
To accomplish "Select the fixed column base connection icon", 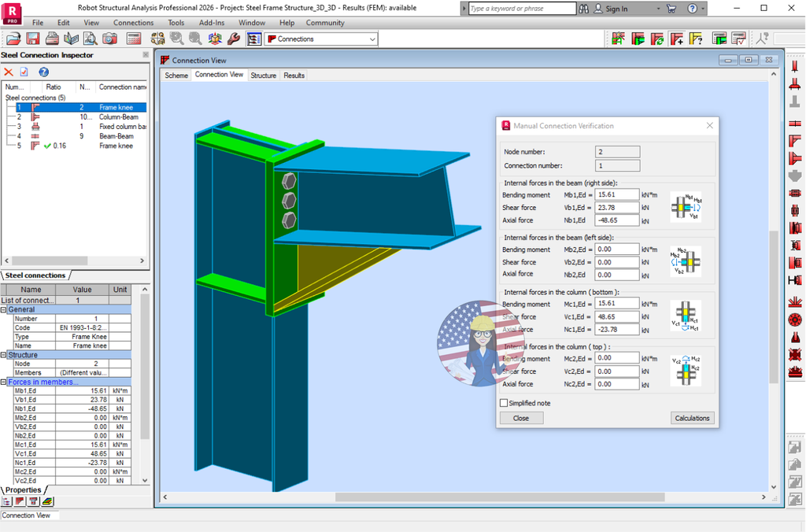I will 35,126.
